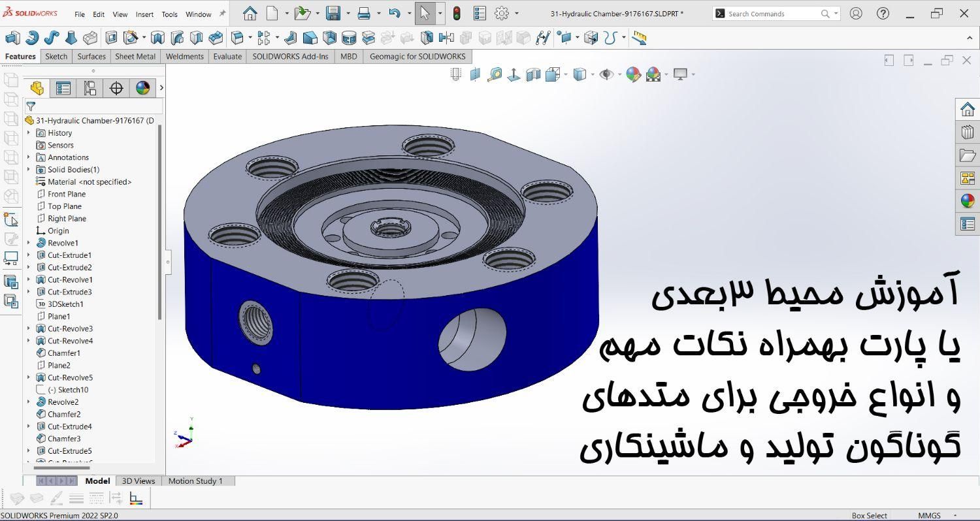Viewport: 980px width, 521px height.
Task: Select the Mirror tool
Action: coord(446,38)
